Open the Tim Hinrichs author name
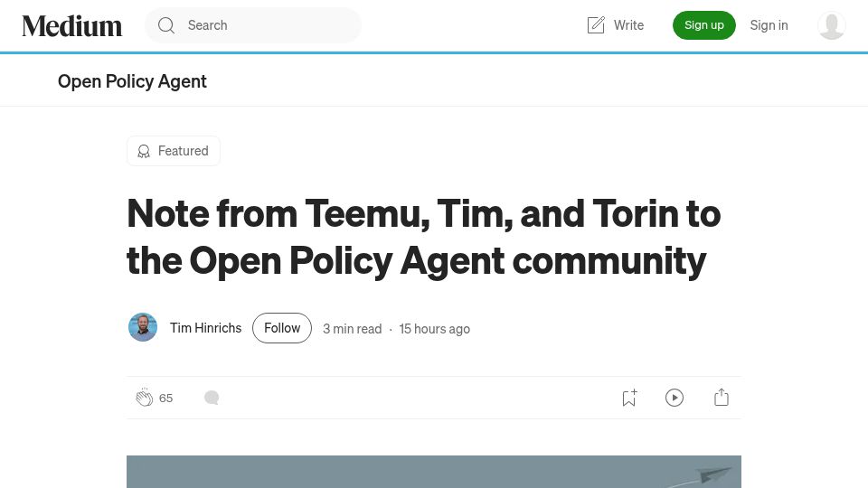 tap(205, 328)
